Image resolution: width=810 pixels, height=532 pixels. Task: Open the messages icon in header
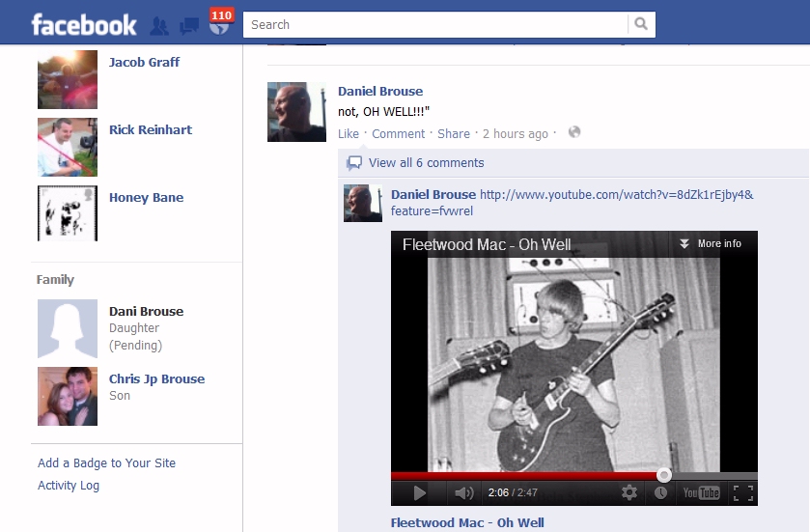[189, 26]
